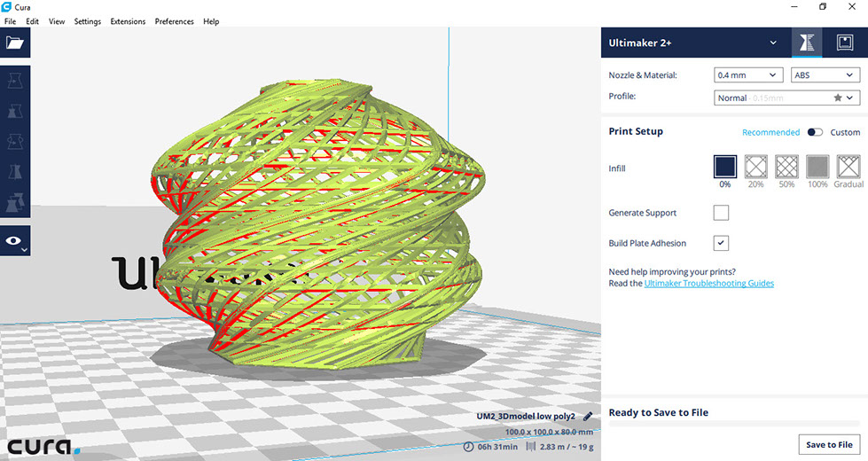Screen dimensions: 868x461
Task: Select 0% infill
Action: tap(724, 167)
